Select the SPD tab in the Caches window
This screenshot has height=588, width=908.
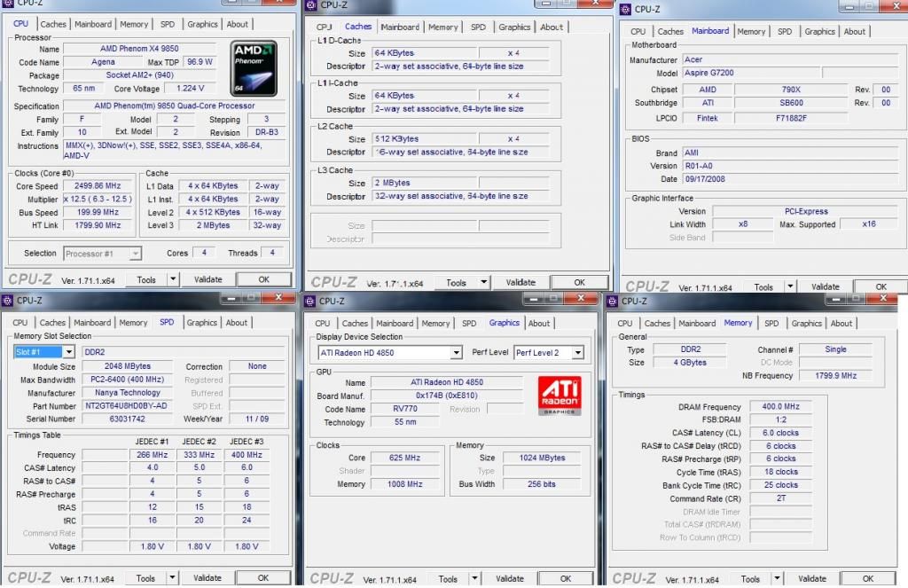click(478, 27)
